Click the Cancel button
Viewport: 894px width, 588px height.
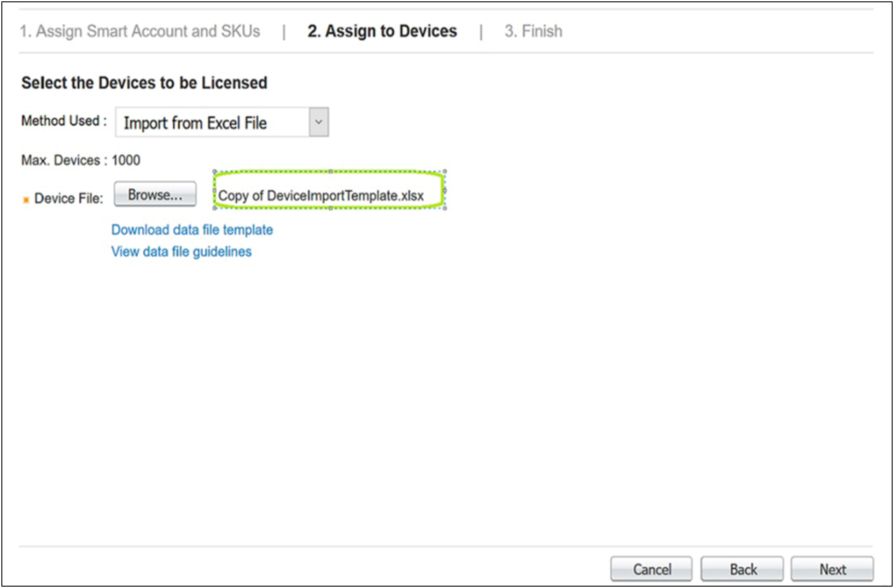[x=651, y=569]
